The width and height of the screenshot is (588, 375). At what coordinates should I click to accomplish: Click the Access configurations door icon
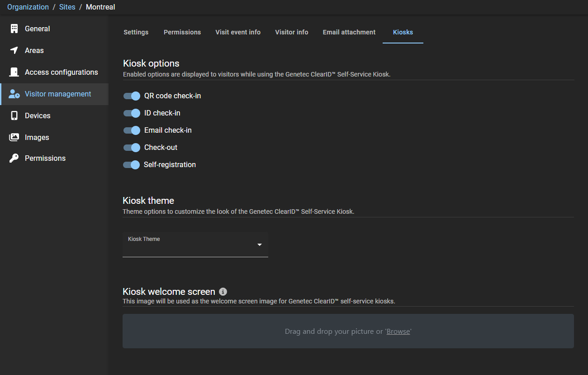click(x=14, y=72)
